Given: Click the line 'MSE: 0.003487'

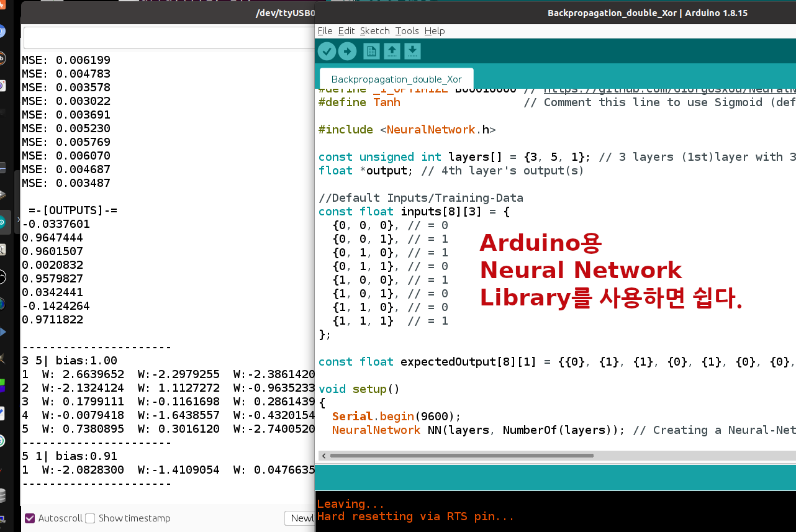Looking at the screenshot, I should click(x=66, y=183).
